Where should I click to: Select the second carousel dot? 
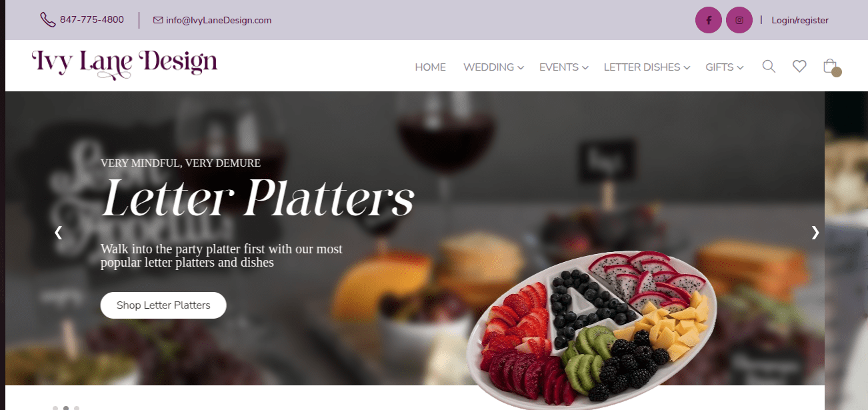66,407
